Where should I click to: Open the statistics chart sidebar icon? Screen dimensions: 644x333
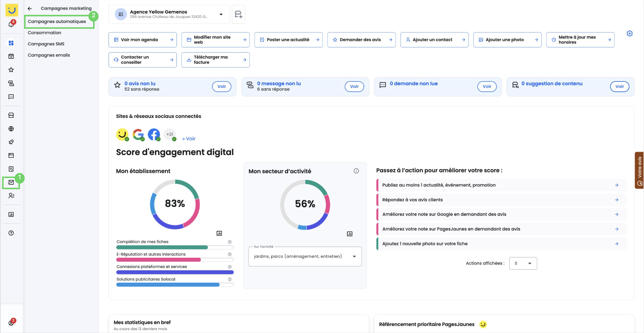click(x=11, y=215)
